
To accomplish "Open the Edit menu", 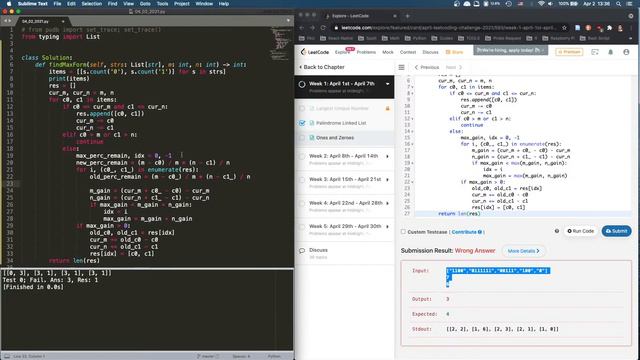I will tap(71, 4).
